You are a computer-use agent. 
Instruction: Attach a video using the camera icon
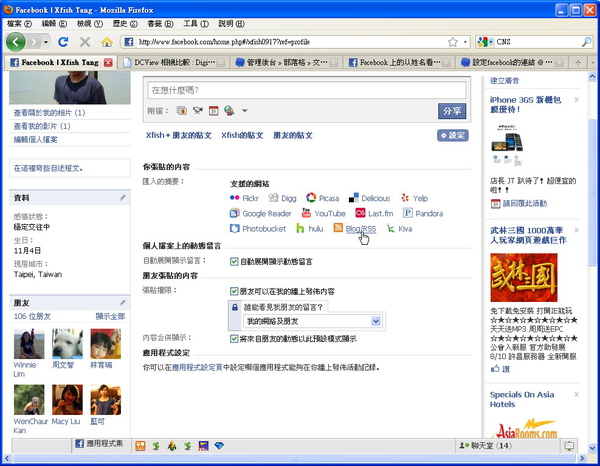[197, 111]
